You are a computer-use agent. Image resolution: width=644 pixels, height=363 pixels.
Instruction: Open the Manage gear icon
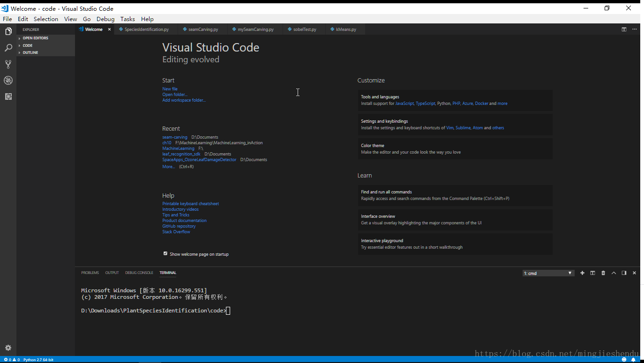click(8, 348)
